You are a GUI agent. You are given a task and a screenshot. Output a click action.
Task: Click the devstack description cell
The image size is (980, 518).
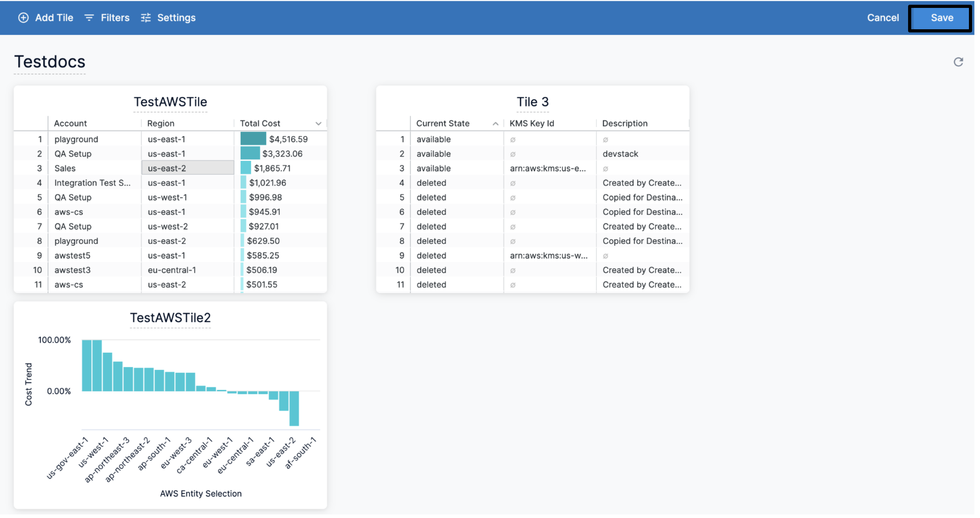click(x=620, y=154)
